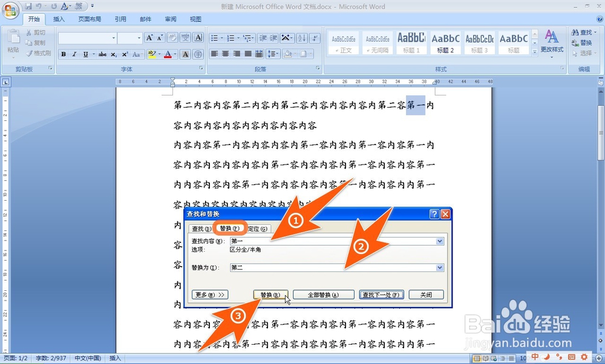The width and height of the screenshot is (605, 364).
Task: Click the Find Next (查找下一处) button
Action: [381, 294]
